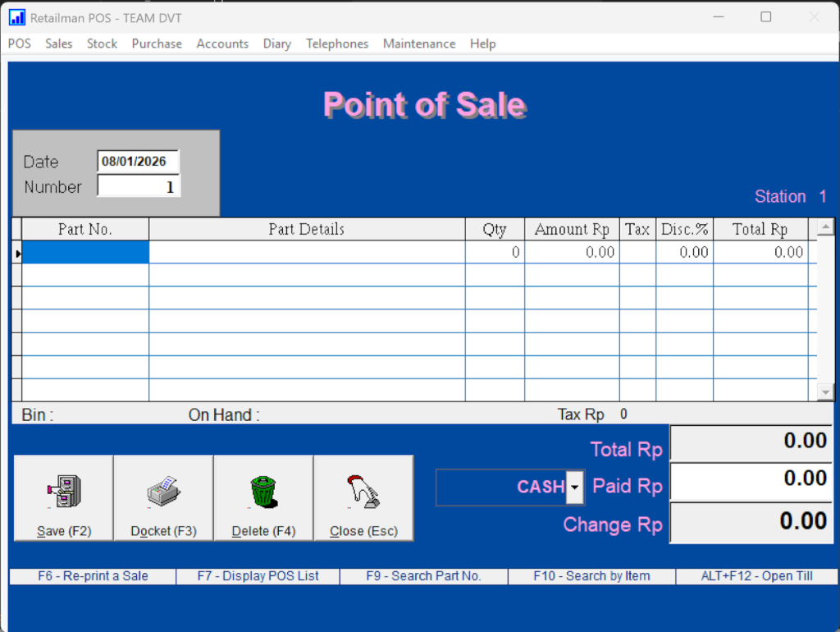Click the current row indicator arrow
The image size is (840, 632).
coord(17,254)
